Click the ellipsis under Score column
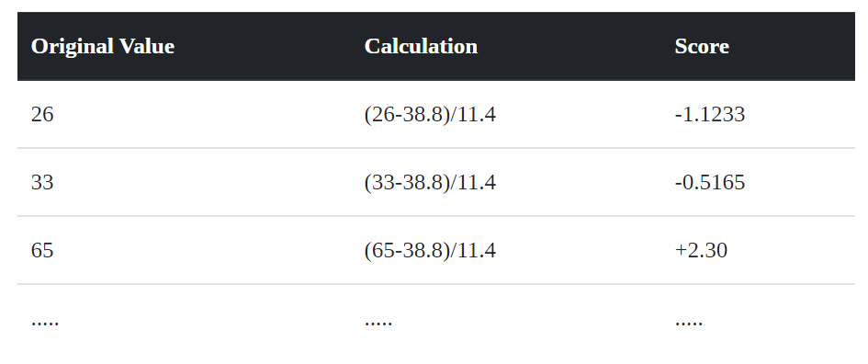This screenshot has width=868, height=364. pyautogui.click(x=689, y=323)
